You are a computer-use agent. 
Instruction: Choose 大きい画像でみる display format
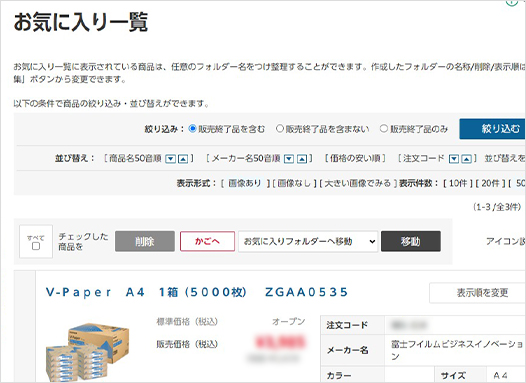(358, 183)
